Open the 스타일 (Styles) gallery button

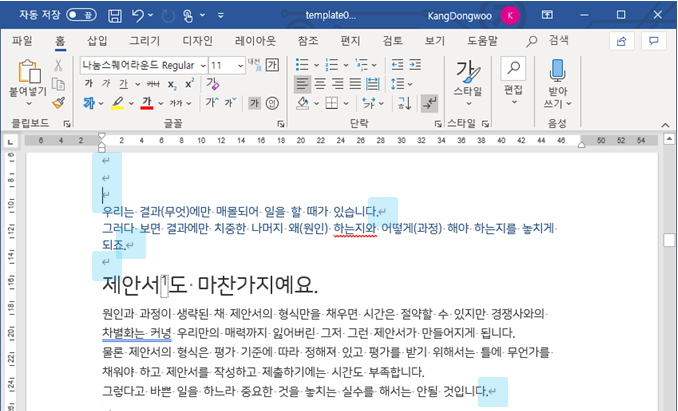pyautogui.click(x=468, y=83)
